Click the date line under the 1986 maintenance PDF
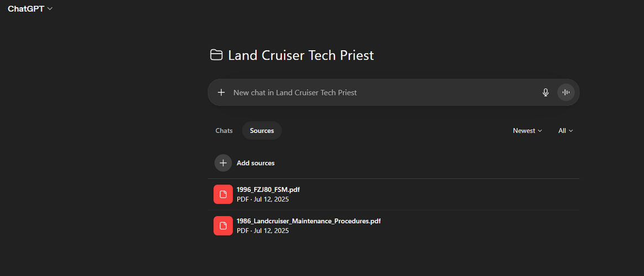This screenshot has height=276, width=644. (263, 231)
